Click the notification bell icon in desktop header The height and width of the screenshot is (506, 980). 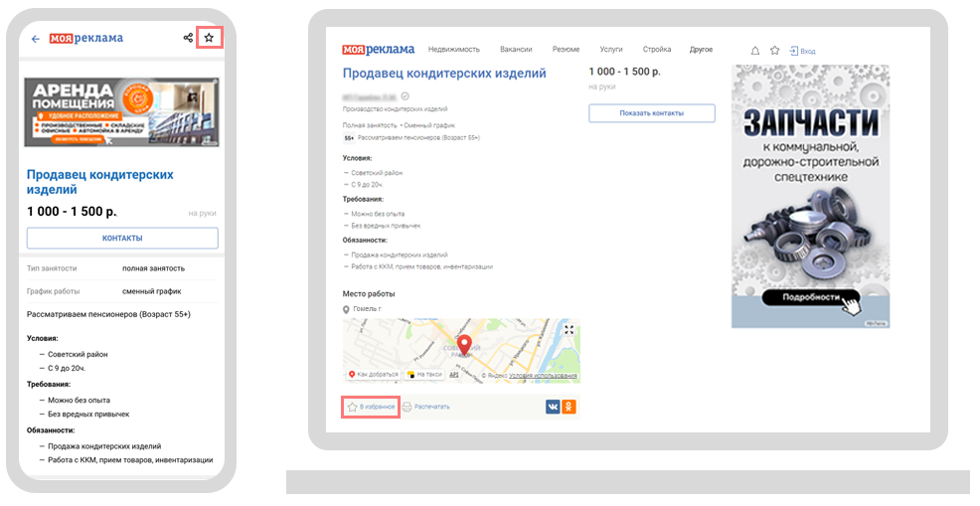coord(754,50)
